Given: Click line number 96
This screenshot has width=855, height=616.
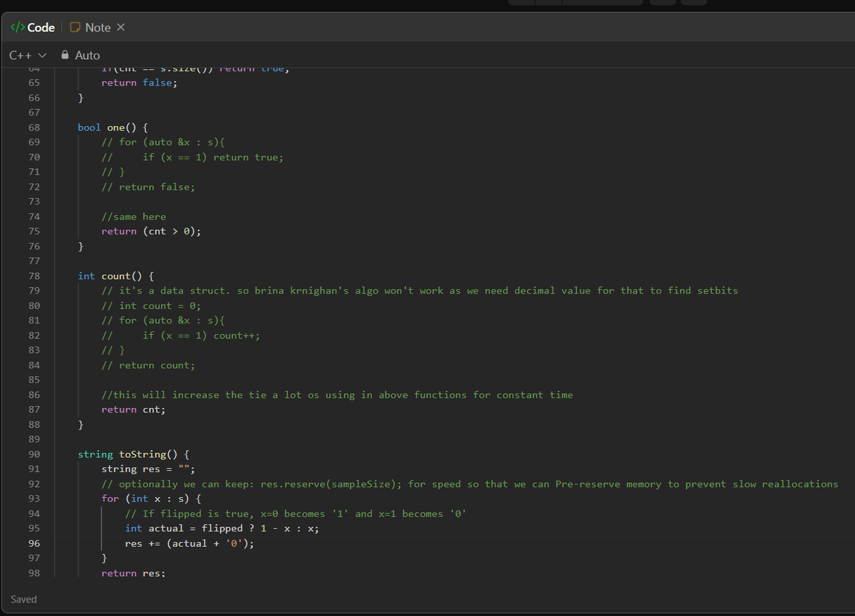Looking at the screenshot, I should click(34, 543).
